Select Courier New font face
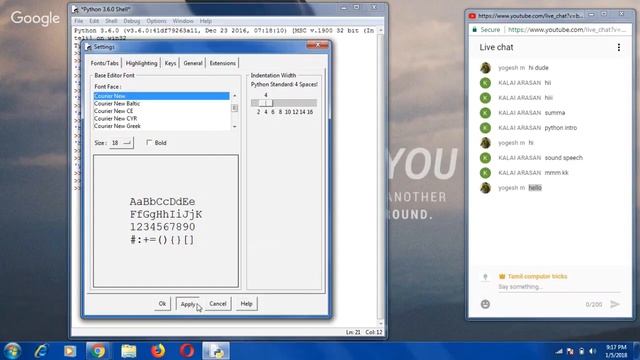Viewport: 640px width, 360px height. [162, 96]
